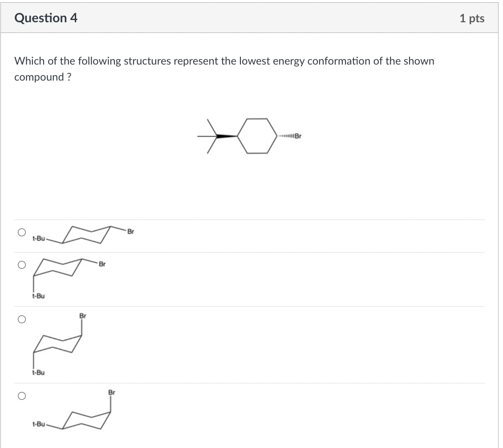This screenshot has height=448, width=503.
Task: Click the Br label in second answer
Action: click(x=101, y=264)
